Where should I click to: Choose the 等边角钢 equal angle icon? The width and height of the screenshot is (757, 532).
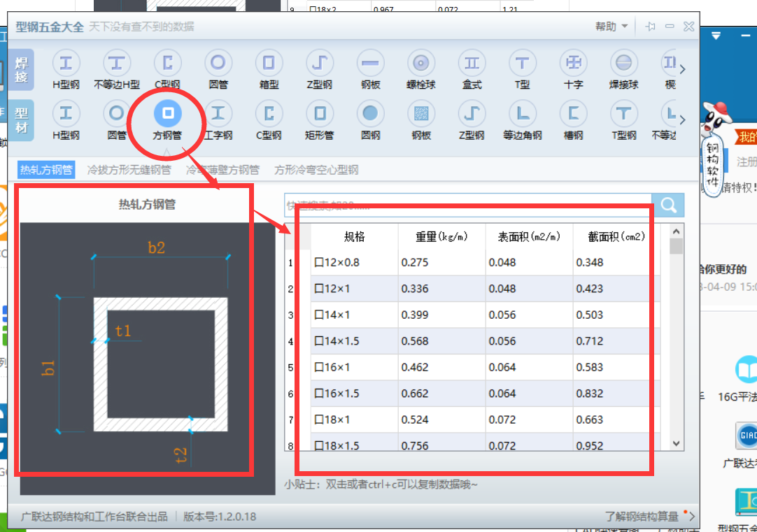tap(523, 114)
